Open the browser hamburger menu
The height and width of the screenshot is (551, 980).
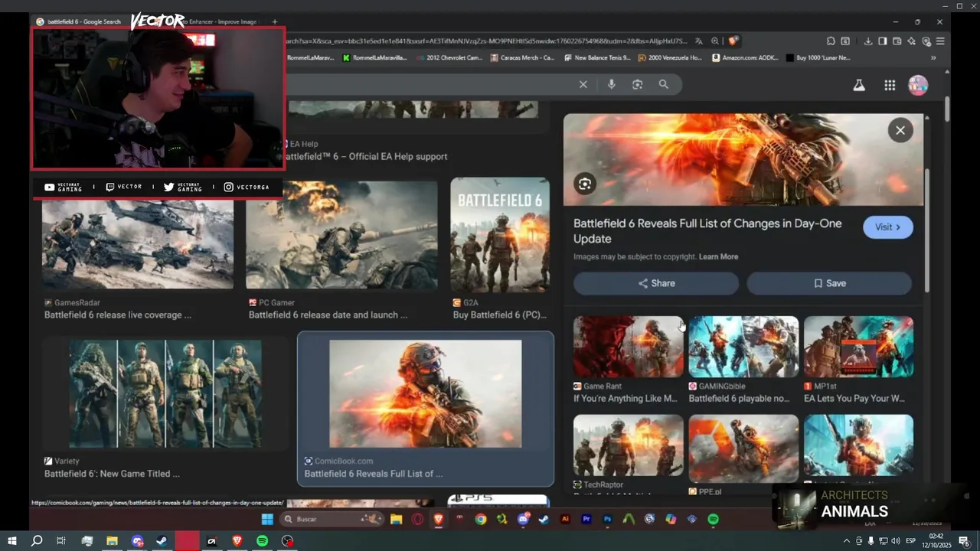(940, 41)
